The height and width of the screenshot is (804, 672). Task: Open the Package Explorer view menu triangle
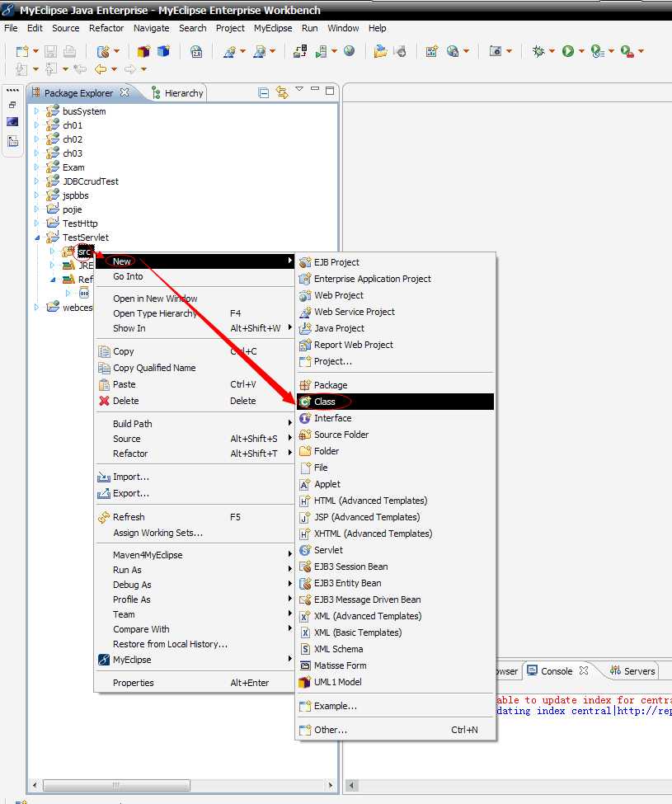299,90
